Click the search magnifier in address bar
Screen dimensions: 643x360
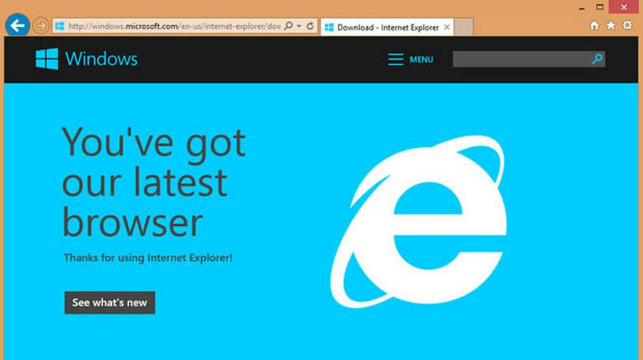point(289,26)
